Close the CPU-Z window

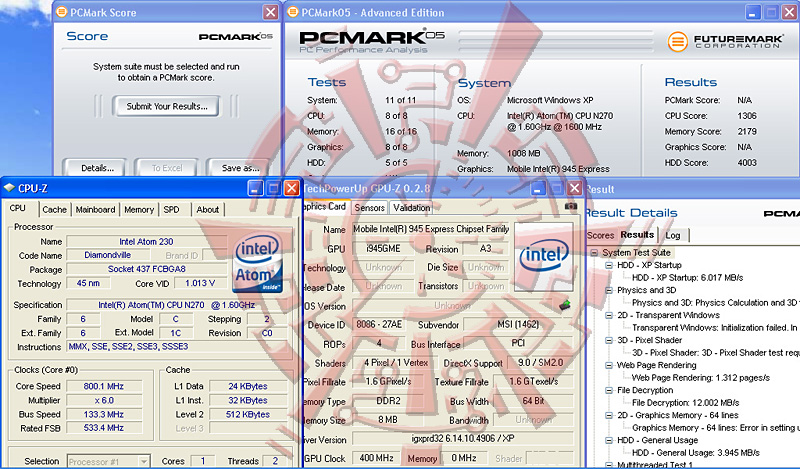pyautogui.click(x=291, y=188)
